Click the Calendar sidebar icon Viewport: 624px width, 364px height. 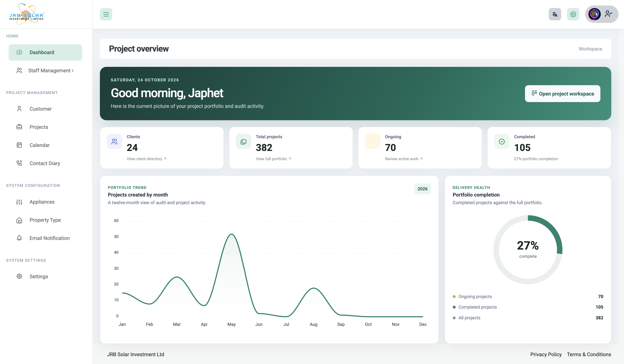(19, 145)
